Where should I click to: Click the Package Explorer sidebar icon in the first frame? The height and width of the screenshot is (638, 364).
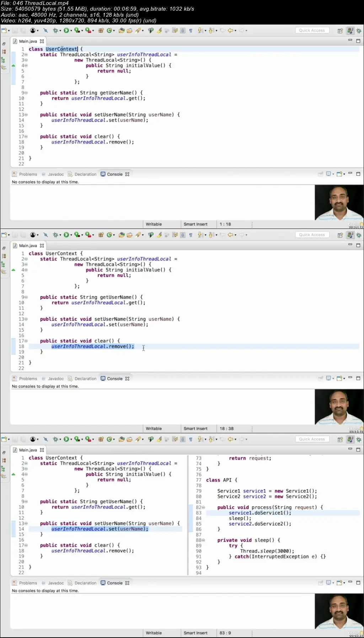click(x=4, y=52)
